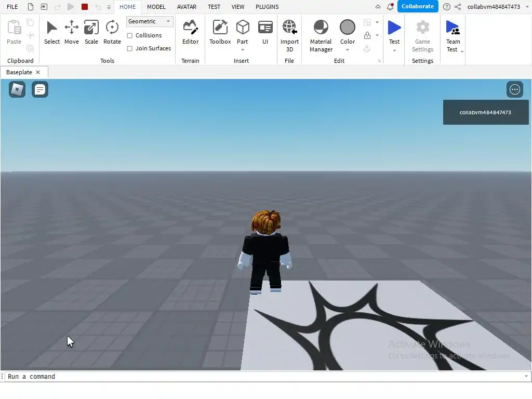Screen dimensions: 532x399
Task: Click the Group icon in Edit group
Action: (x=367, y=22)
